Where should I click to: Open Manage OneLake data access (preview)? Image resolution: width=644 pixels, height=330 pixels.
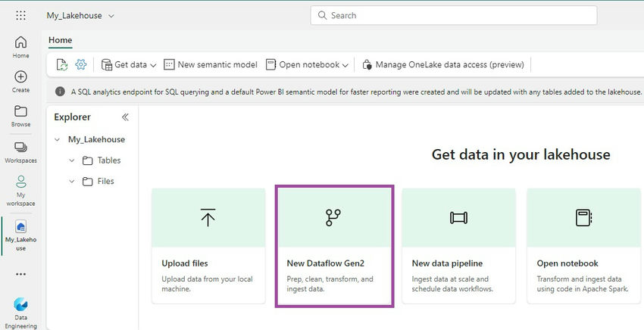(443, 64)
